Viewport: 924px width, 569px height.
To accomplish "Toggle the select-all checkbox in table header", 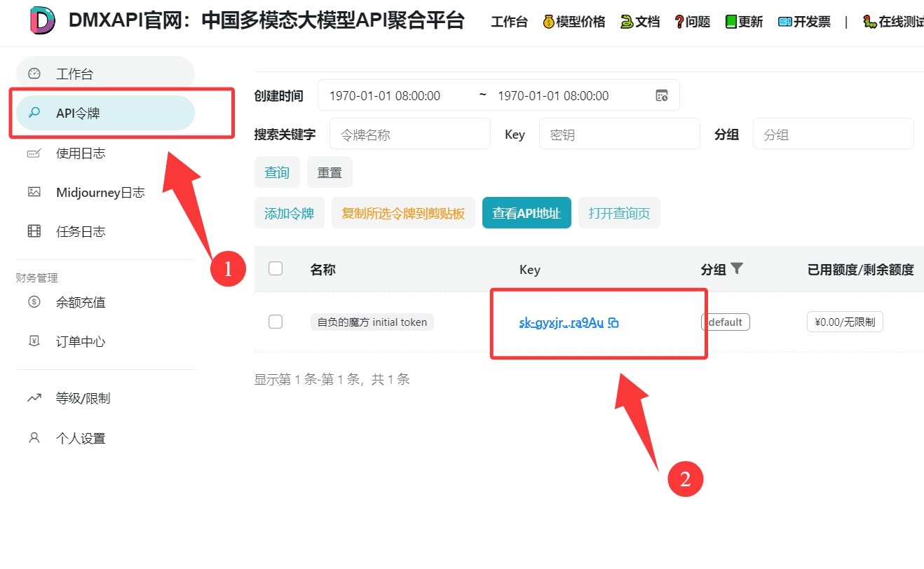I will 276,268.
